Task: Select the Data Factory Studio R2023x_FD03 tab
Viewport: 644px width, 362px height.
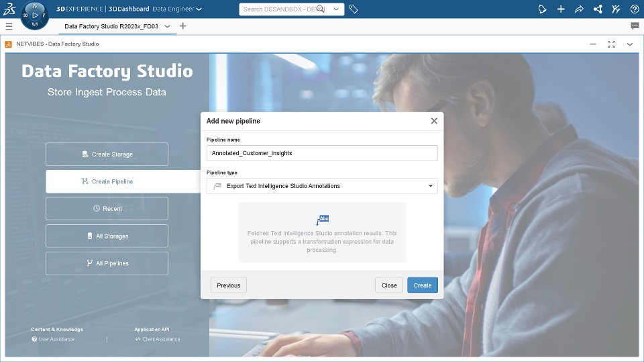Action: click(x=111, y=26)
